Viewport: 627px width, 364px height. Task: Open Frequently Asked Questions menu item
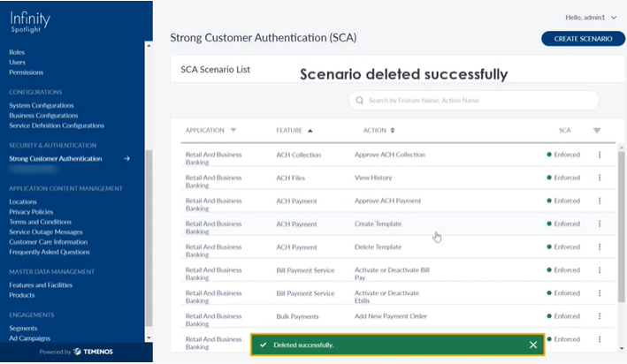point(50,252)
